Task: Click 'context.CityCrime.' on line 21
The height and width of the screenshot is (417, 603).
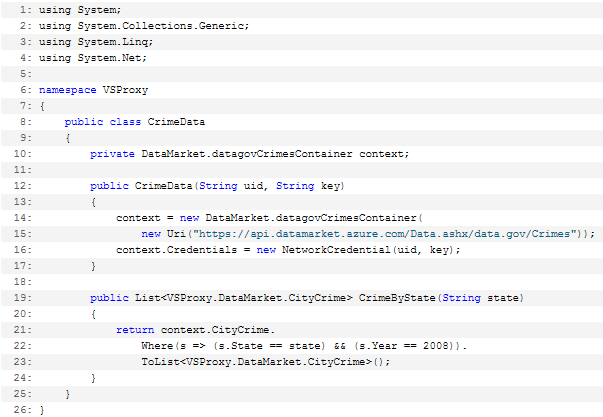Action: coord(218,330)
